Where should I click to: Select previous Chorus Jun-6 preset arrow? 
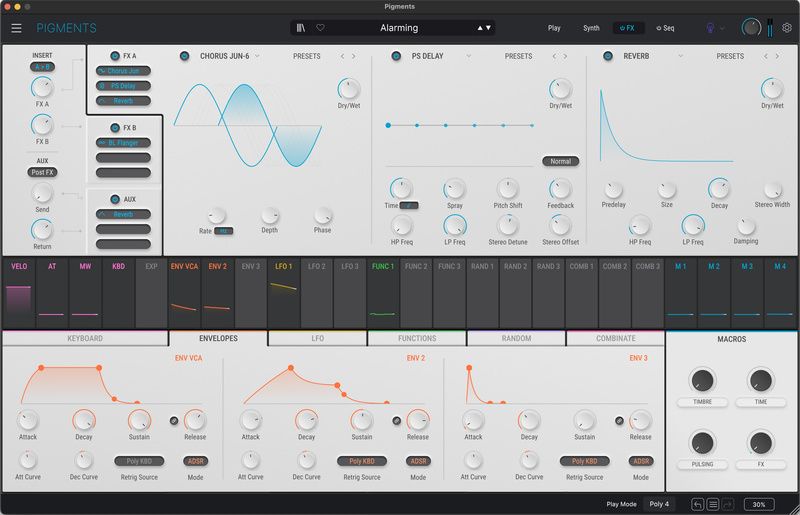click(342, 56)
